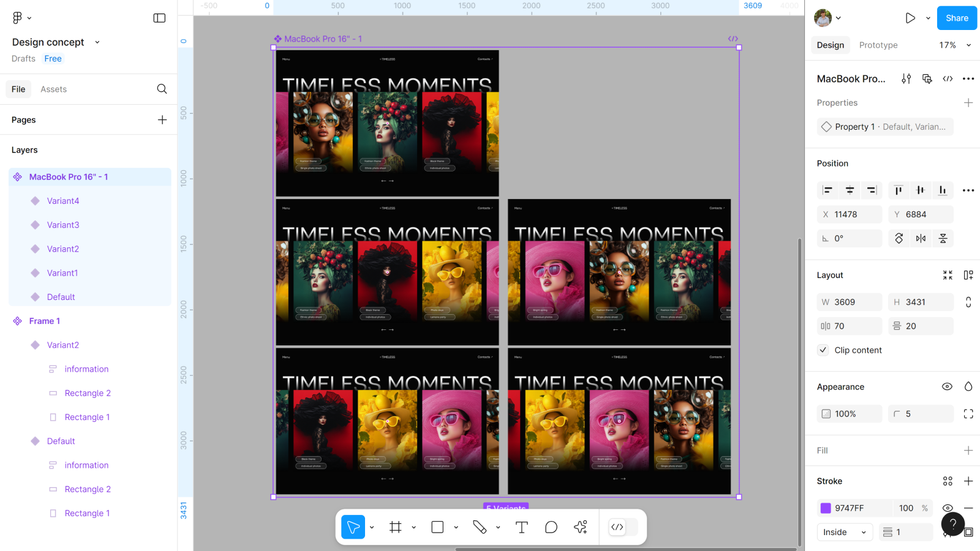Click the search icon in Layers panel
Screen dimensions: 980x551
point(162,89)
